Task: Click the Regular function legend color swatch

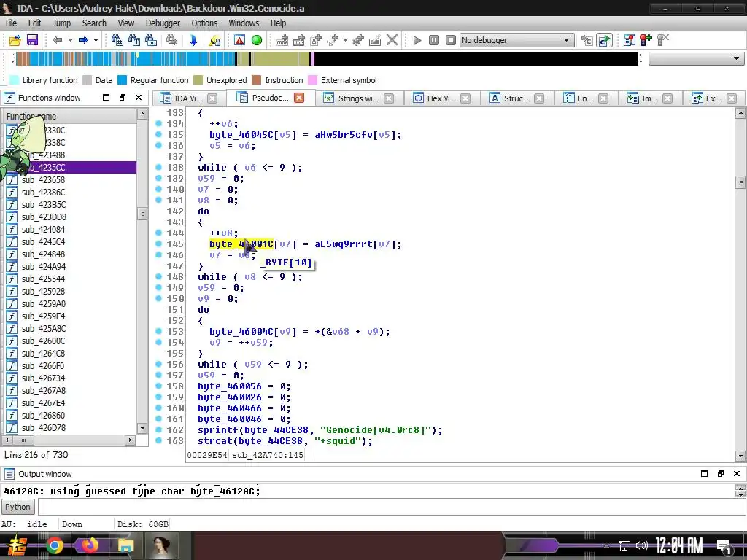Action: click(x=123, y=80)
